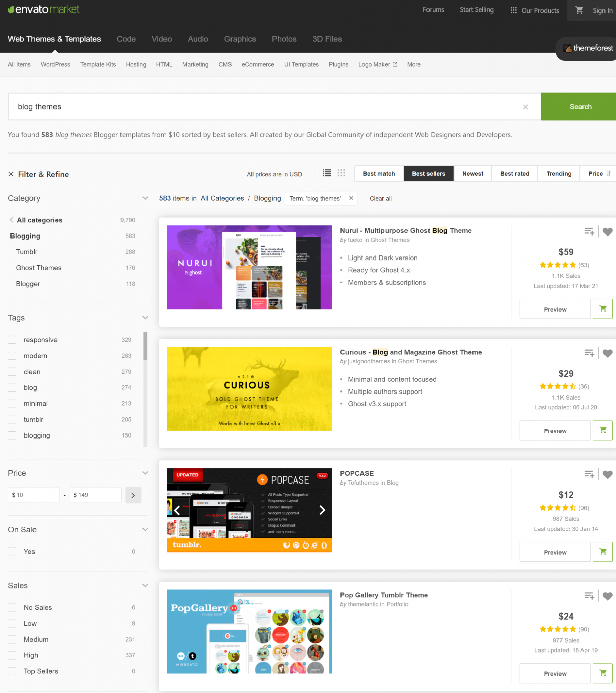Clear all active filters
This screenshot has width=616, height=693.
tap(380, 198)
